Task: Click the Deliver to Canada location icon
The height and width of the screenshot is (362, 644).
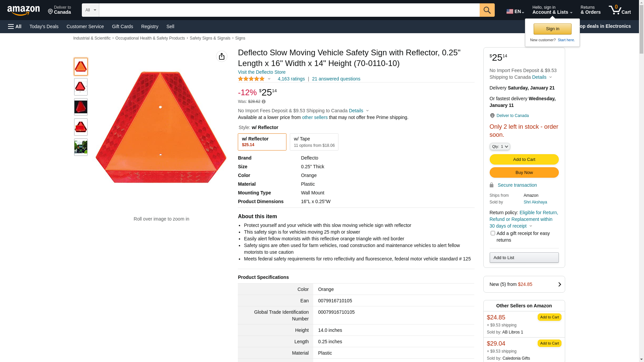Action: click(492, 116)
